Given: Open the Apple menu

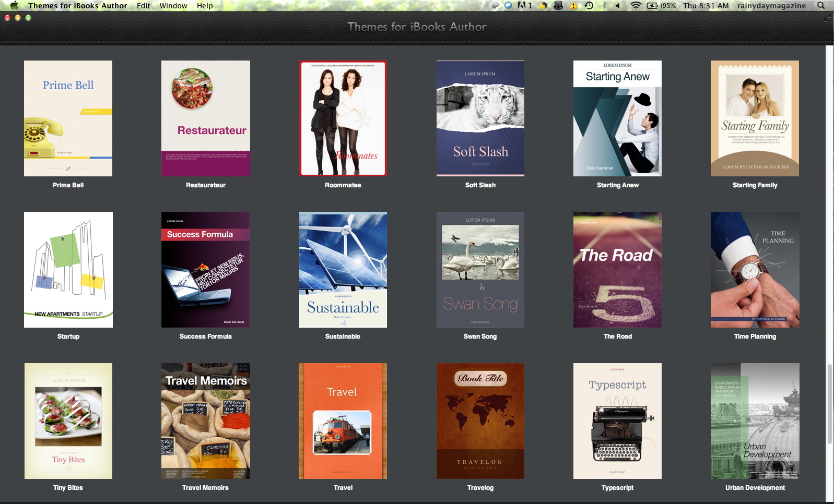Looking at the screenshot, I should 14,6.
